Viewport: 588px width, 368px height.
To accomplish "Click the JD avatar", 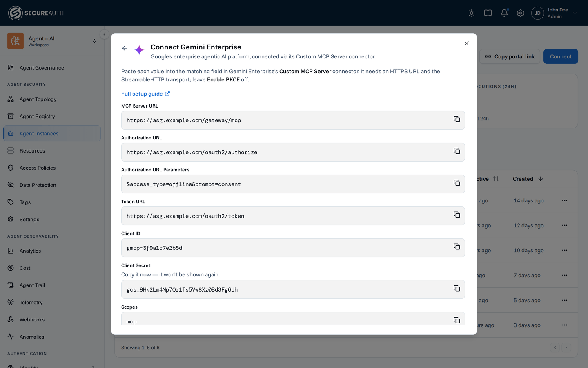I will tap(538, 13).
